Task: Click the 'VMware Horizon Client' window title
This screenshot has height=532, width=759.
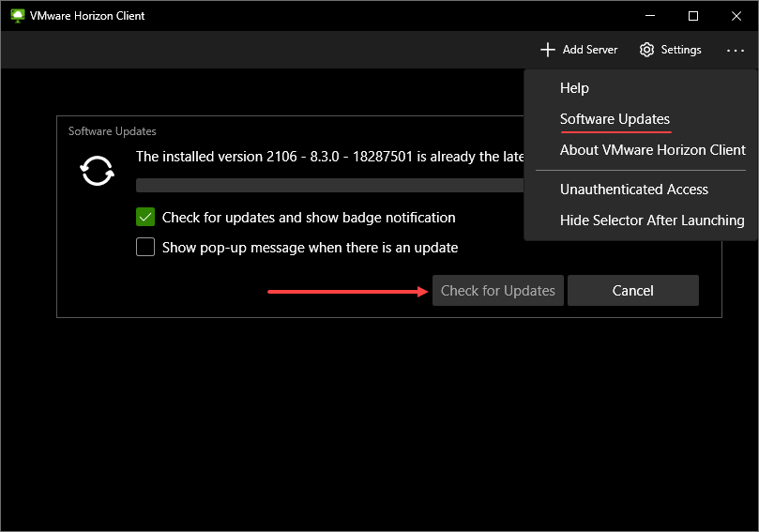Action: [x=87, y=16]
